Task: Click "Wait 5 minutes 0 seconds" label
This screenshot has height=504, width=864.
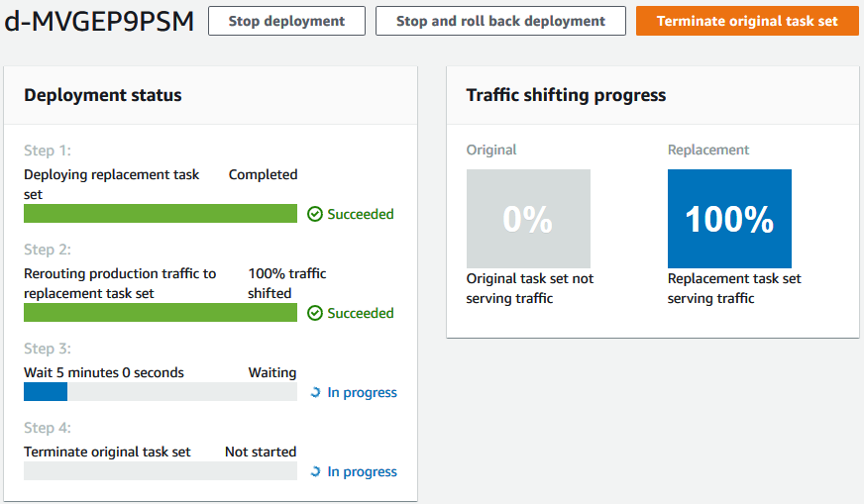Action: coord(104,372)
